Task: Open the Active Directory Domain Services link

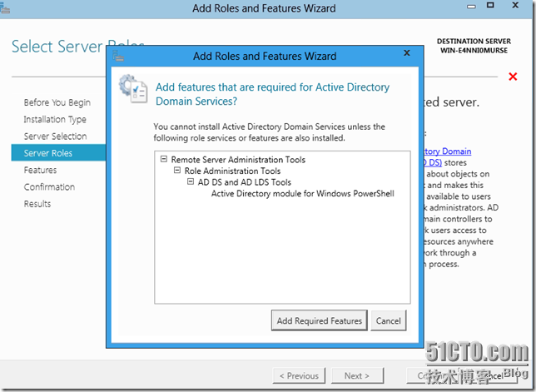Action: coord(448,156)
